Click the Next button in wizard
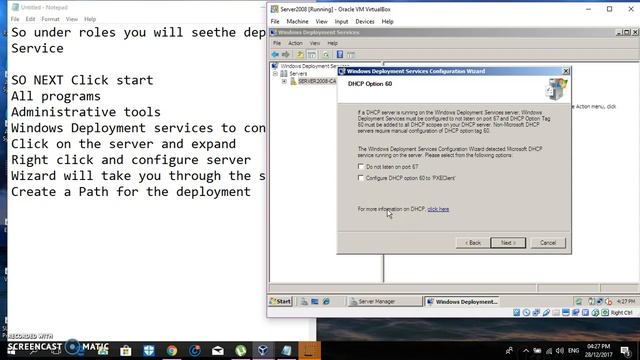 [x=508, y=243]
